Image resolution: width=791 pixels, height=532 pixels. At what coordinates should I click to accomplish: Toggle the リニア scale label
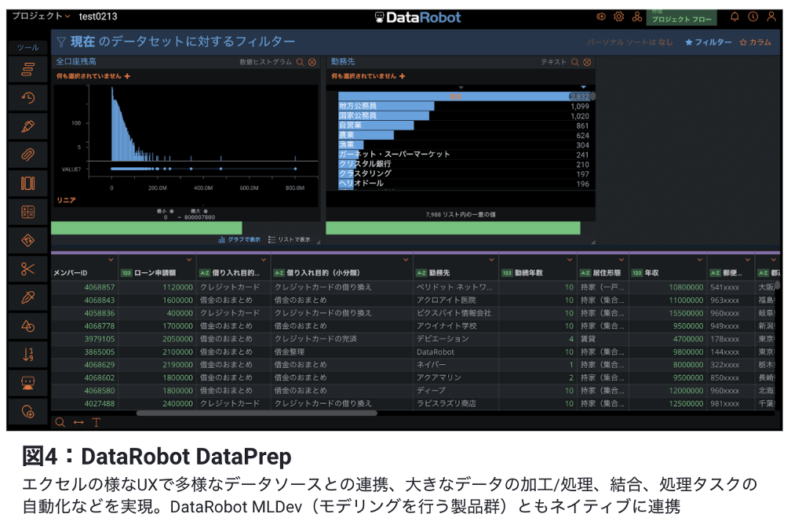67,200
